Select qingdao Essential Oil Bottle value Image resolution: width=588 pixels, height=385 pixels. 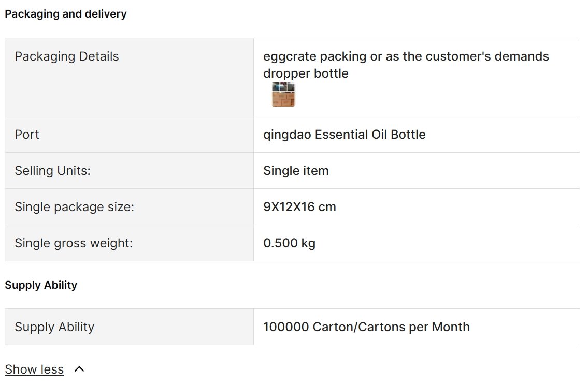[344, 135]
